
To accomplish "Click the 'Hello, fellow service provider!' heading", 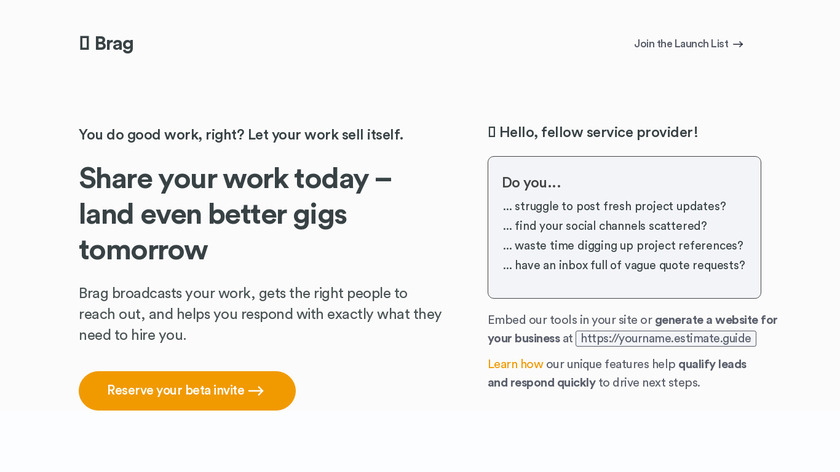I will [598, 132].
